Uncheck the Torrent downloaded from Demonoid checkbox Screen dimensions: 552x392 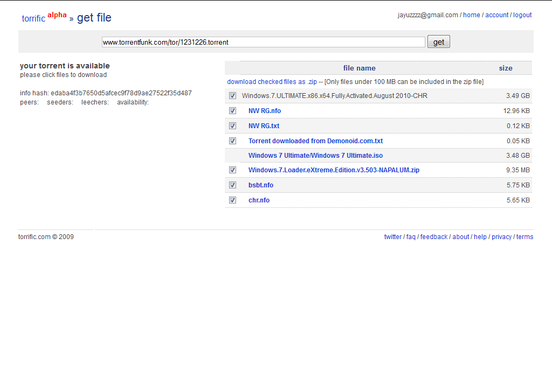pyautogui.click(x=232, y=141)
